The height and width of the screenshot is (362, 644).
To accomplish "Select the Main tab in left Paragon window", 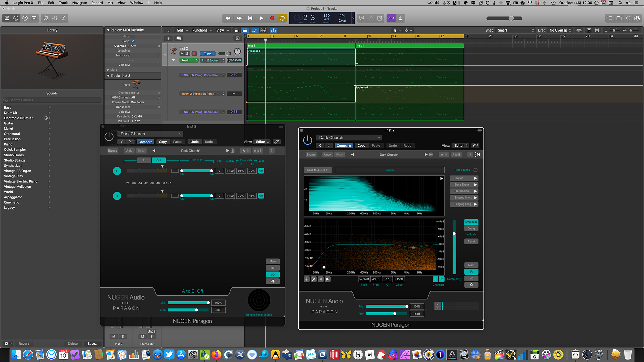I will click(x=273, y=261).
